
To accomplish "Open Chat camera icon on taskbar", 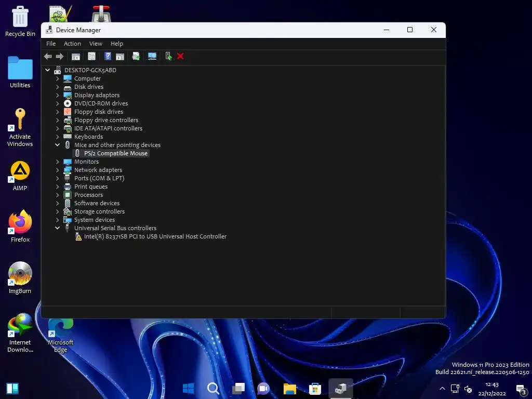I will point(263,388).
